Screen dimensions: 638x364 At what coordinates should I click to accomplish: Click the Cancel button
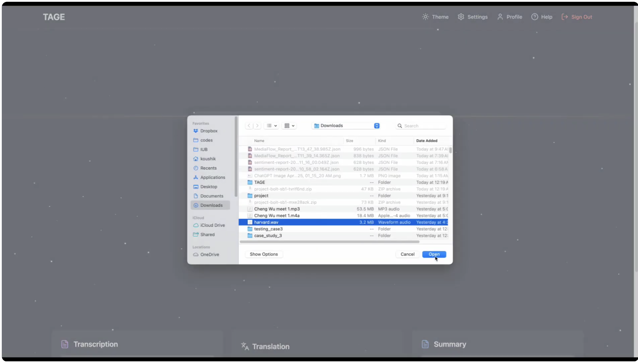point(407,254)
